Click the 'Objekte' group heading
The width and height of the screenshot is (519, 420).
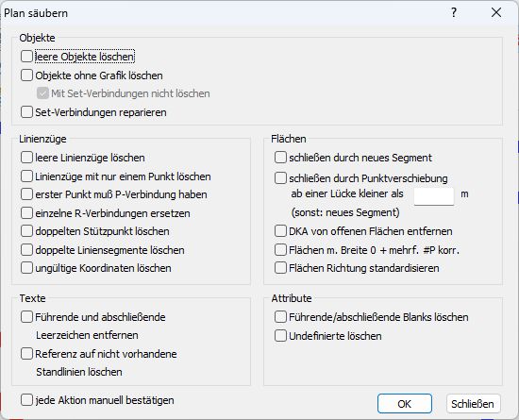pyautogui.click(x=37, y=38)
